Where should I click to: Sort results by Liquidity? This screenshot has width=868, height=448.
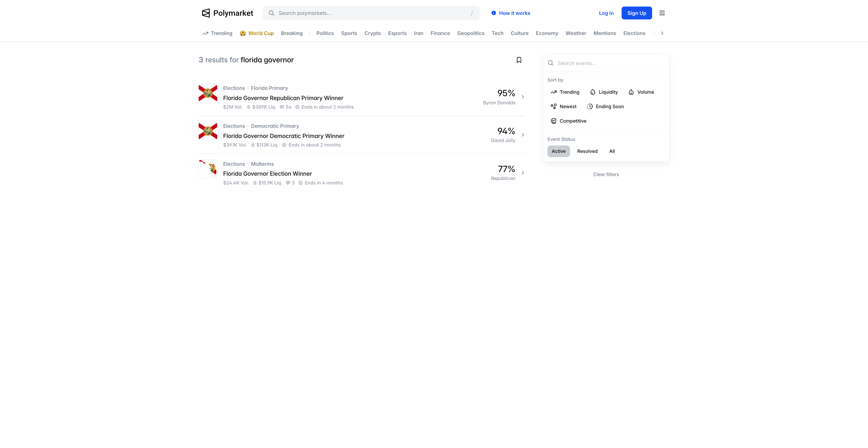pos(604,92)
